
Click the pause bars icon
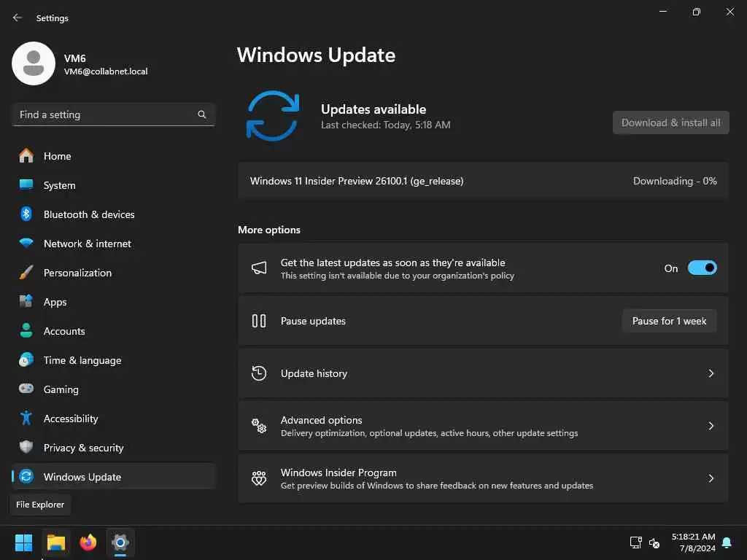click(x=259, y=321)
